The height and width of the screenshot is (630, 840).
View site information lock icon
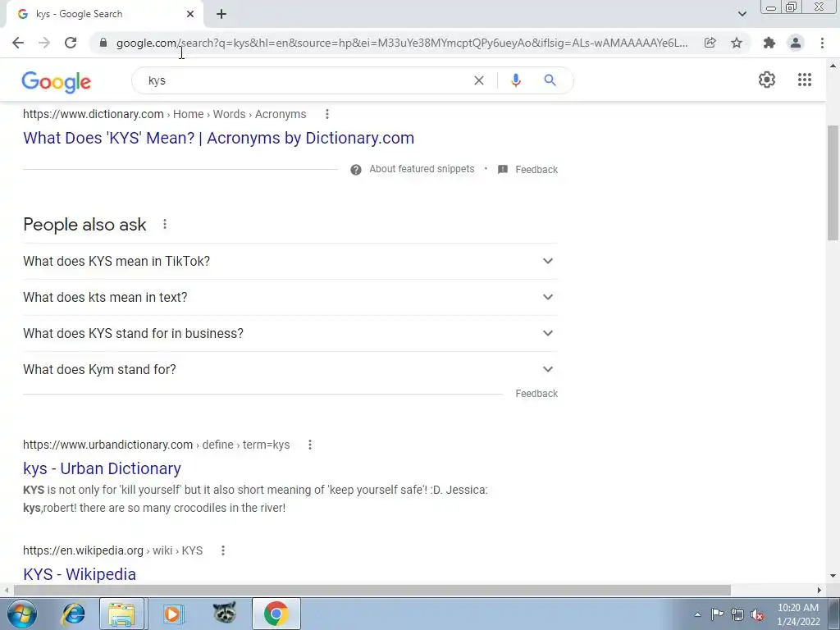[x=103, y=43]
